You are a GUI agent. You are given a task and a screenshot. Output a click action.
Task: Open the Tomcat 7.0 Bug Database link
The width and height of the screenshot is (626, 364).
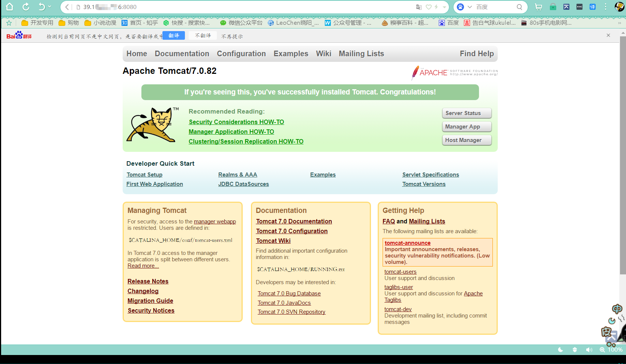[x=289, y=294]
